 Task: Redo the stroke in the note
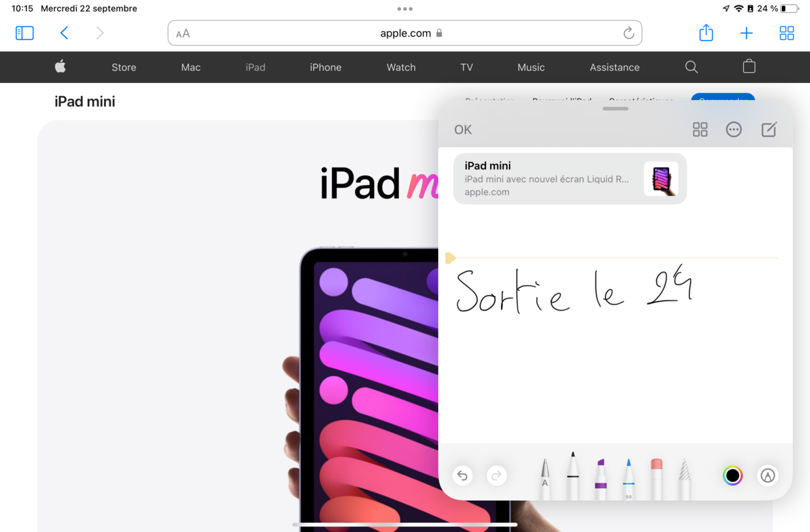click(x=496, y=476)
